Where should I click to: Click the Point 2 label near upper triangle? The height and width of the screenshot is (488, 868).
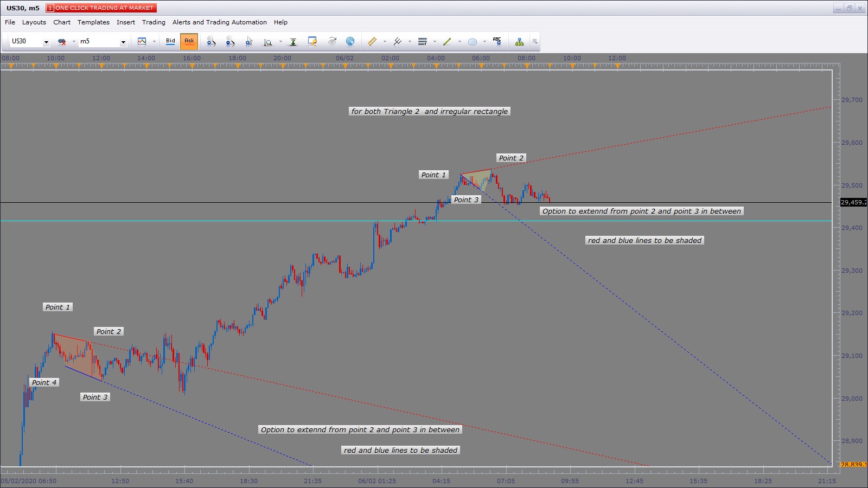pos(511,158)
